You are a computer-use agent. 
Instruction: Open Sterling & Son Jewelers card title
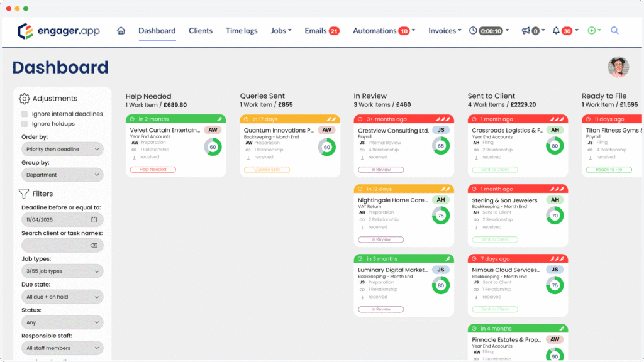point(505,200)
